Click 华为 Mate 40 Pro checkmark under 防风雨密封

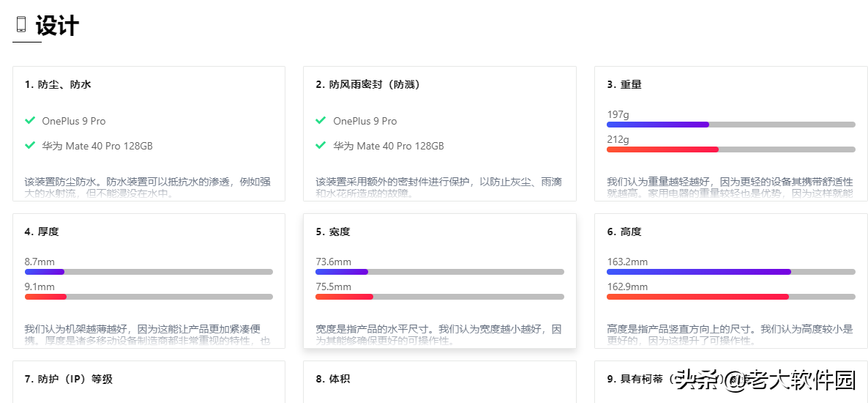pyautogui.click(x=321, y=145)
